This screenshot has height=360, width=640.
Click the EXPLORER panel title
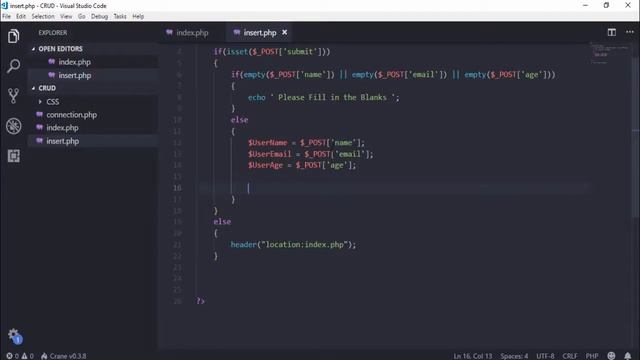[53, 33]
